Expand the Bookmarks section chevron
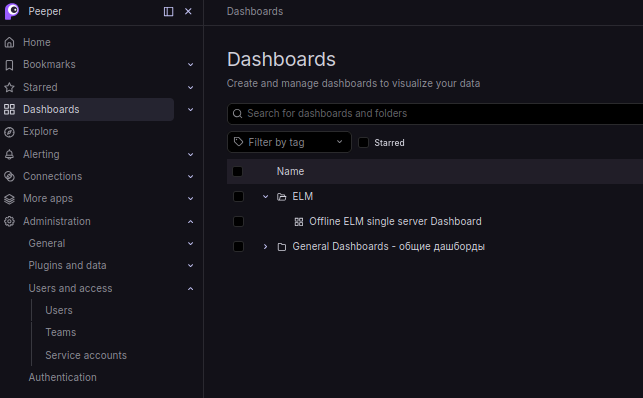 coord(190,65)
